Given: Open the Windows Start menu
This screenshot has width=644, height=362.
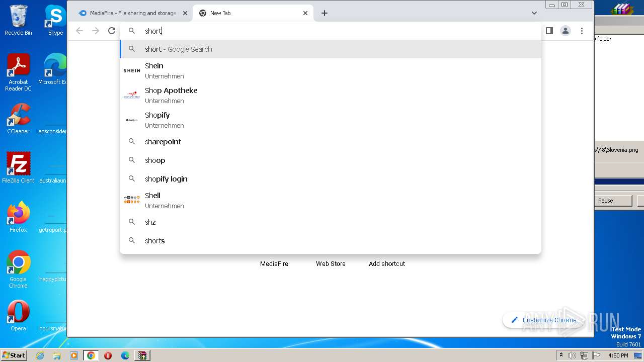Looking at the screenshot, I should [x=14, y=355].
